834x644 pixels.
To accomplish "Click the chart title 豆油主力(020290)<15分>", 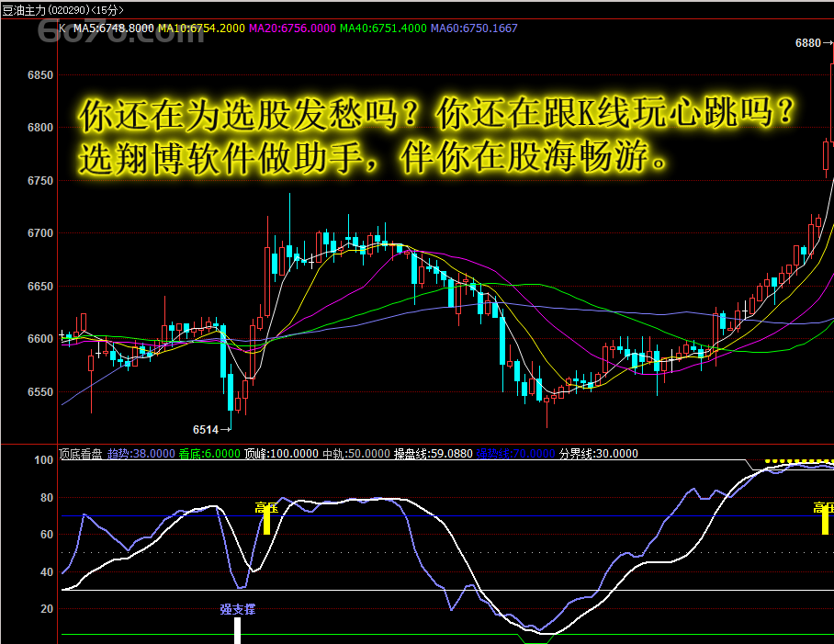I will [x=62, y=10].
